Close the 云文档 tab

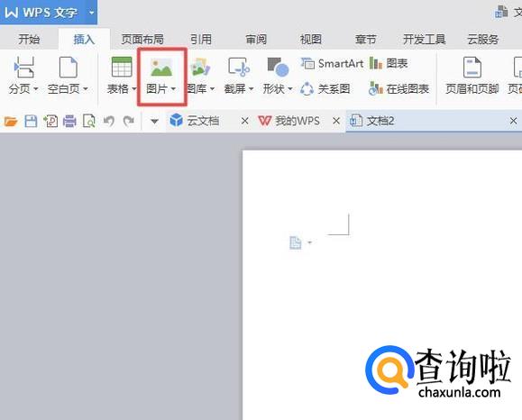click(244, 121)
